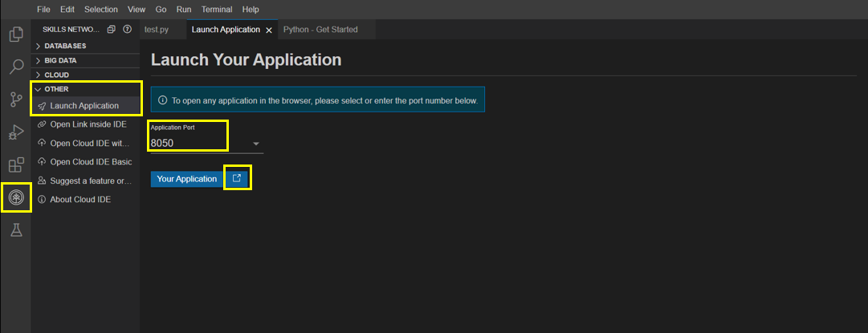The height and width of the screenshot is (333, 868).
Task: Select Open Link inside IDE
Action: (x=88, y=124)
